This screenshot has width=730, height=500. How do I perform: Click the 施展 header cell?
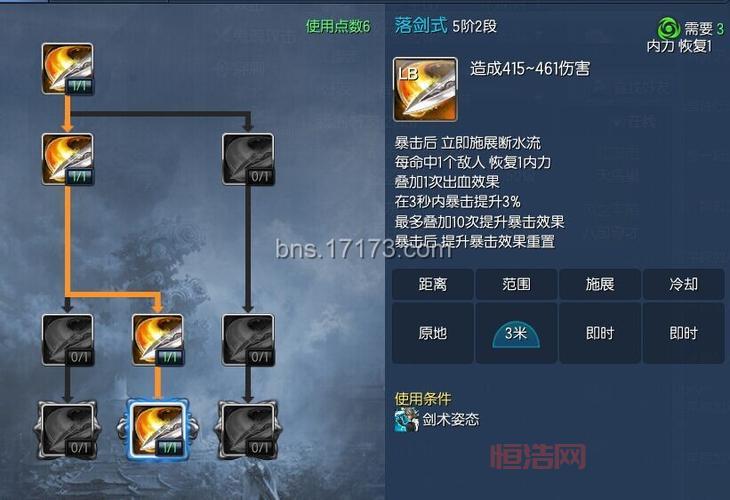point(600,284)
